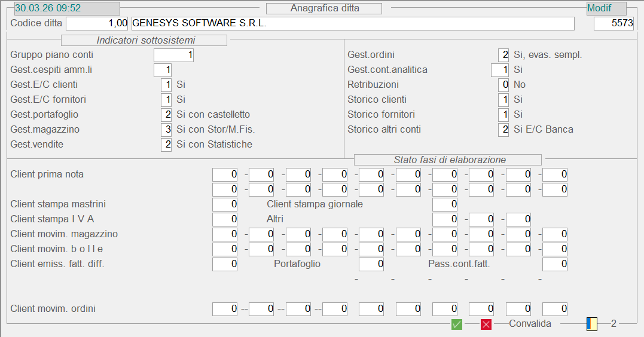Click the Pass.cont.fatt. value field

[x=555, y=264]
